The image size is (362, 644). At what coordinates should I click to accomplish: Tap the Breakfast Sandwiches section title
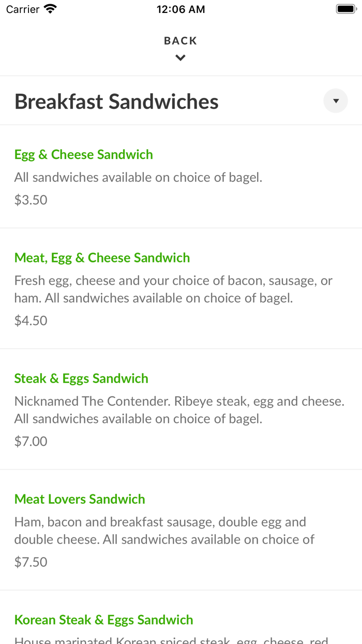coord(116,101)
